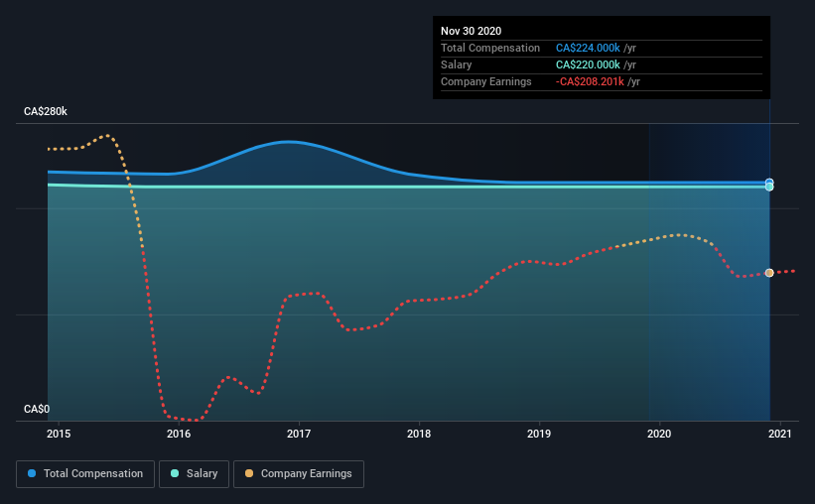
Task: Toggle the Salary legend button
Action: tap(194, 474)
